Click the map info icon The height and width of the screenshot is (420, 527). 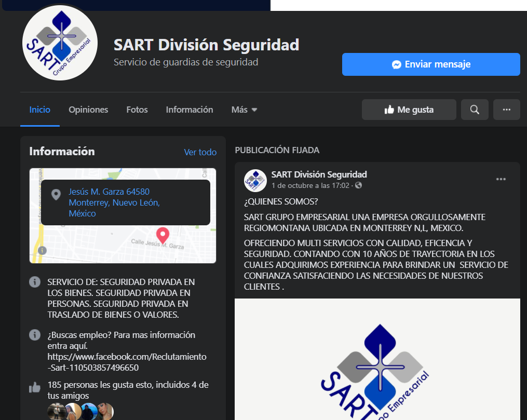42,250
